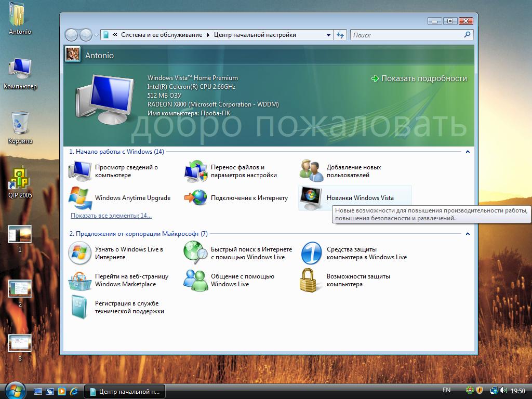
Task: Open the Windows Start orb
Action: point(15,390)
